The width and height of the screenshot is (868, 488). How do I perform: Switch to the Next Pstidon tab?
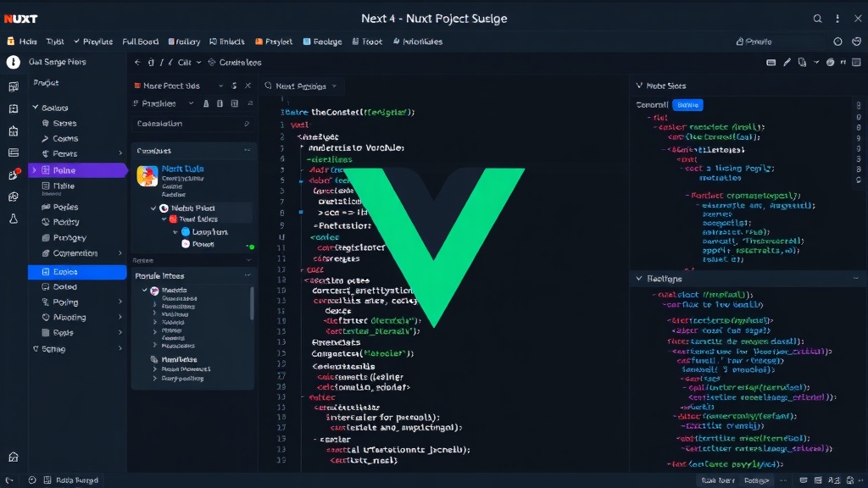pos(301,86)
